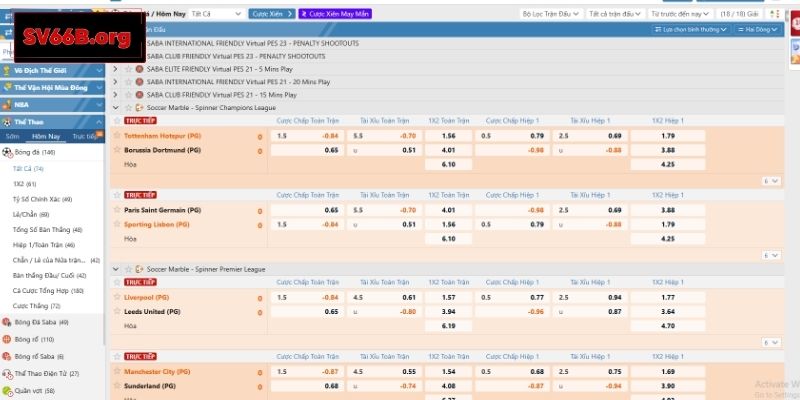Select the Hôm Nay tab
Image resolution: width=800 pixels, height=400 pixels.
click(46, 136)
